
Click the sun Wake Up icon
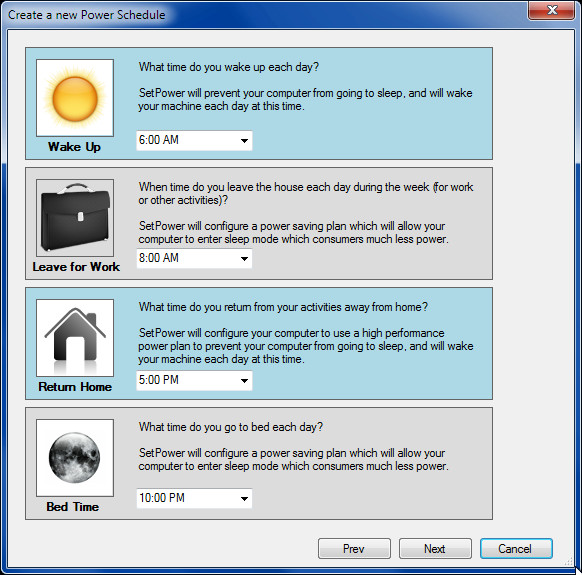coord(75,98)
